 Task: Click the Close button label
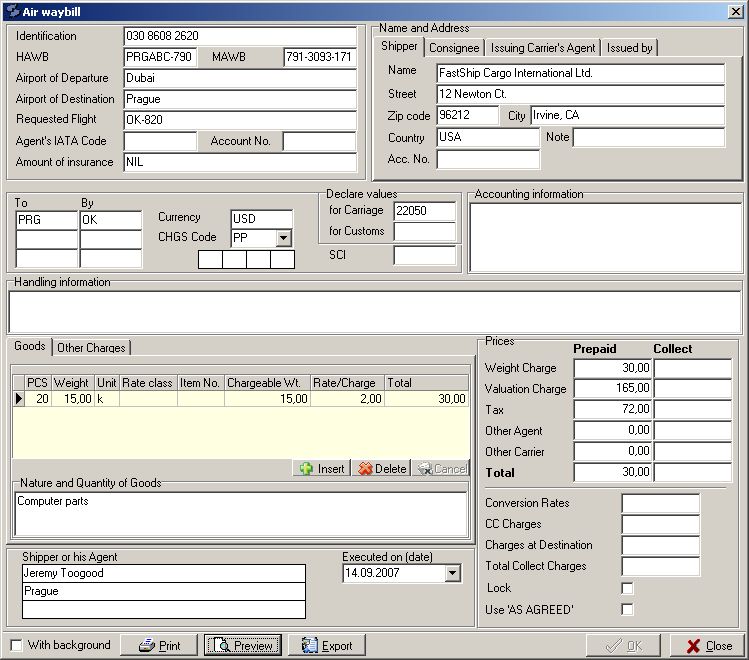pyautogui.click(x=719, y=646)
